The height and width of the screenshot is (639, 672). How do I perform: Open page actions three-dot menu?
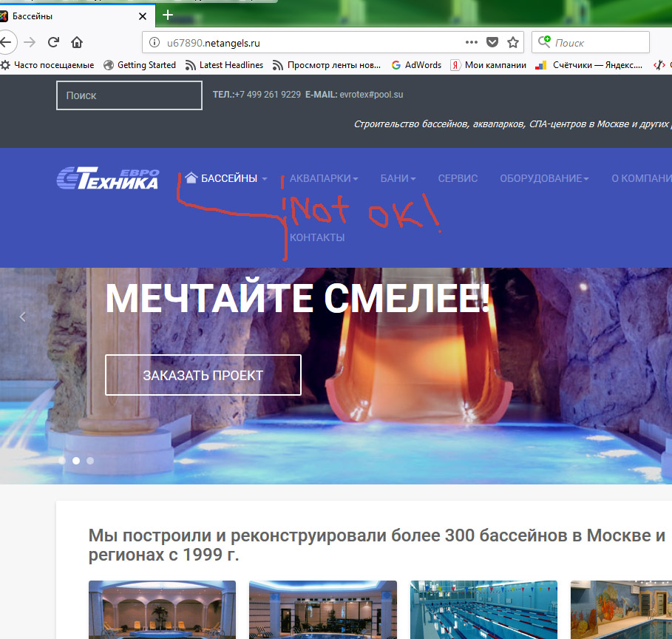coord(471,42)
